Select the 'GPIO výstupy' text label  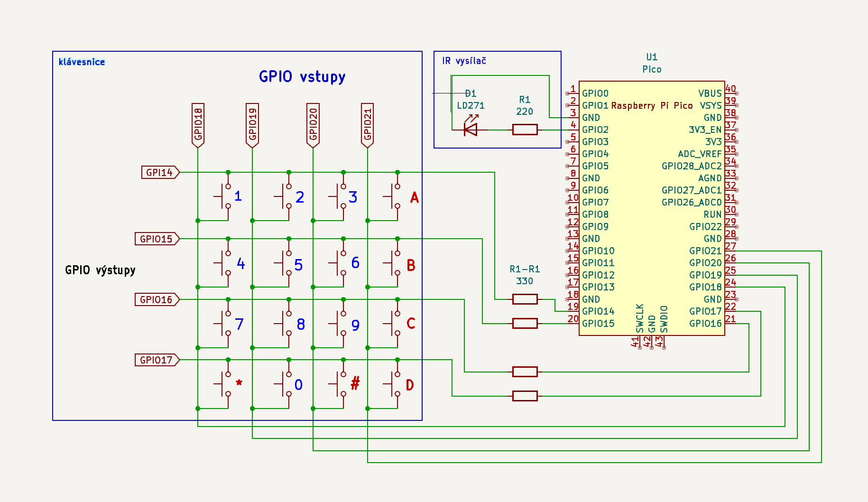100,270
